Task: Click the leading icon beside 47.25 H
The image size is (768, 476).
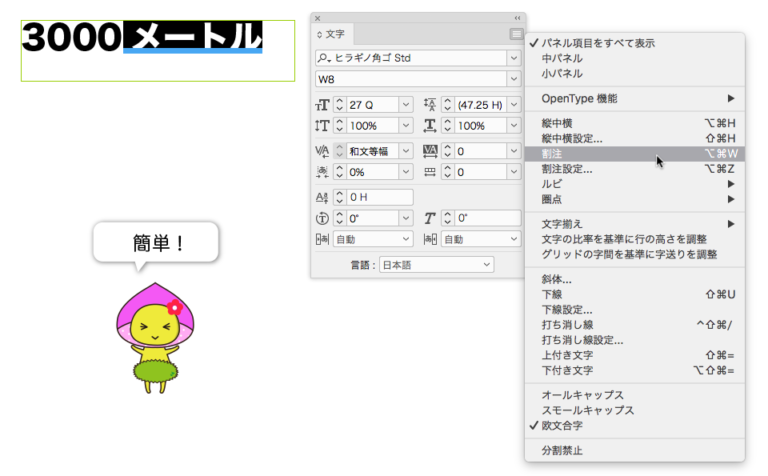Action: click(x=430, y=104)
